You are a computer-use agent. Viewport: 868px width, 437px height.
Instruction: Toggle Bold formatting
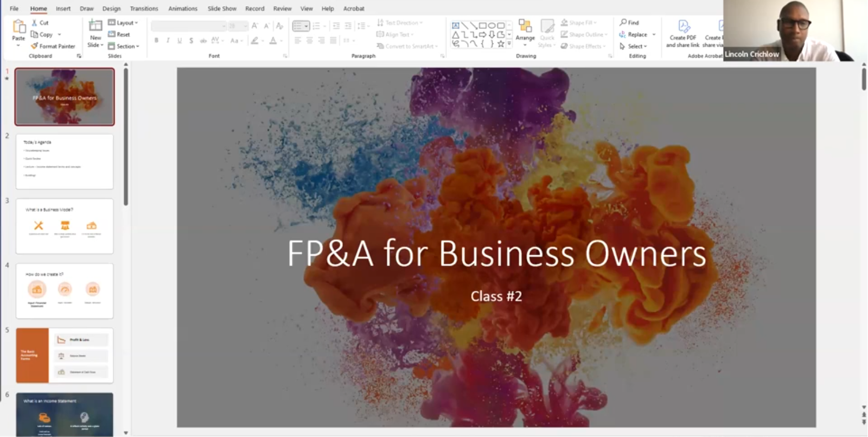(156, 41)
